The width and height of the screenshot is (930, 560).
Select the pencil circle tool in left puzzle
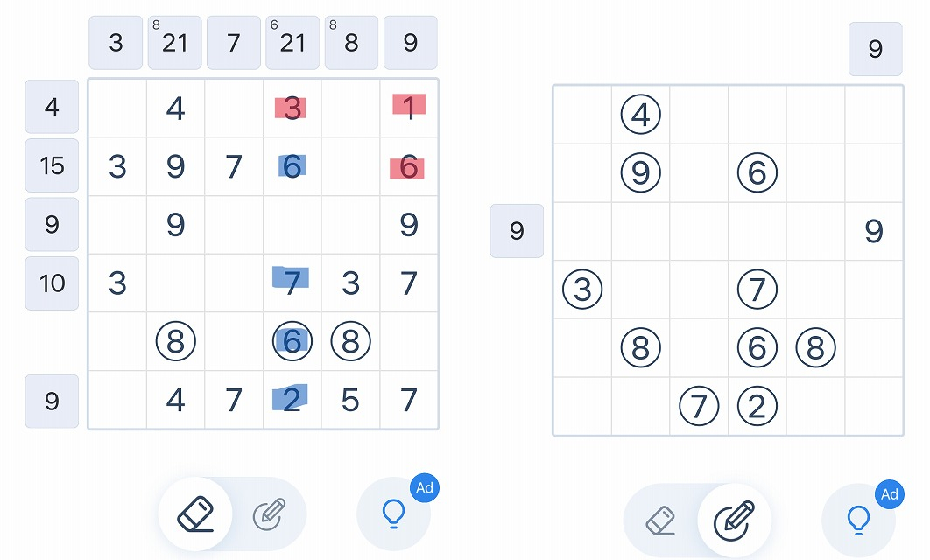269,514
